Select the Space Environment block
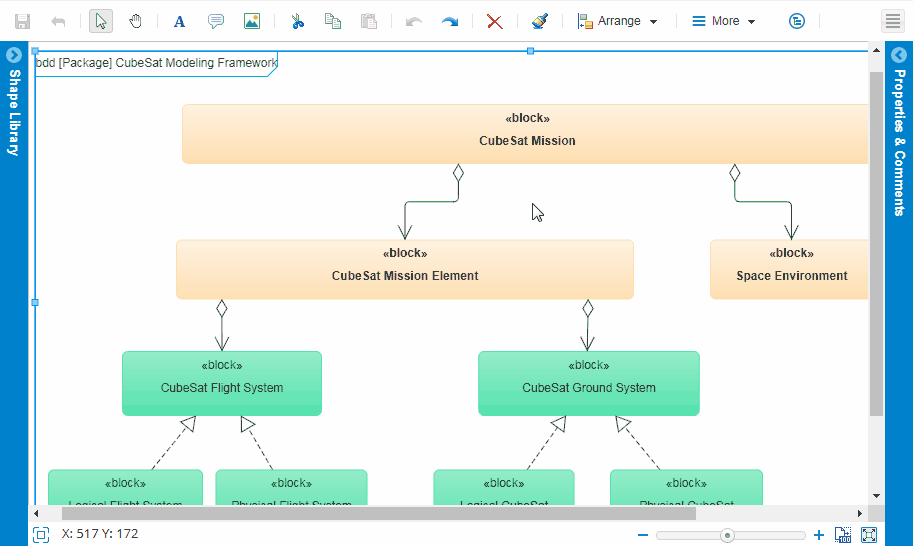This screenshot has width=915, height=546. [x=790, y=270]
